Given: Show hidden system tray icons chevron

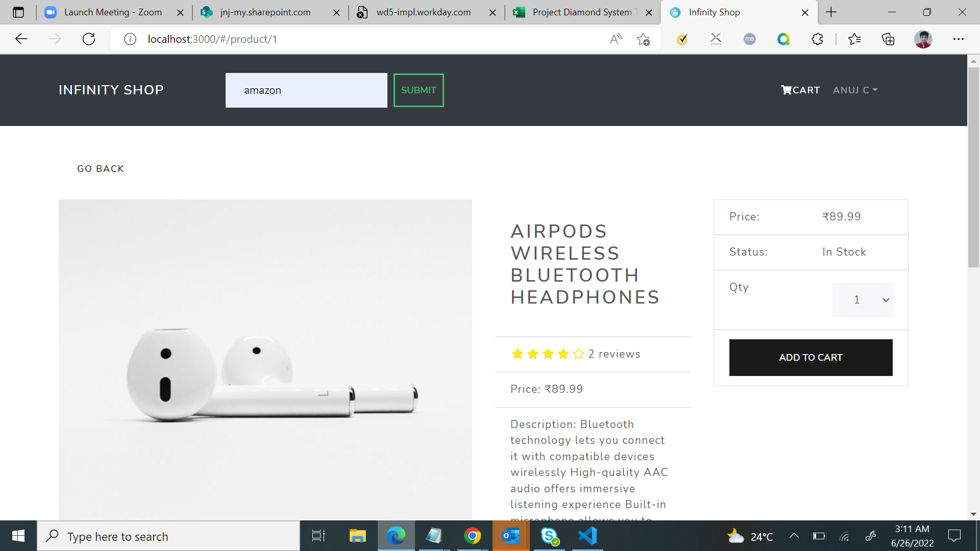Looking at the screenshot, I should tap(794, 536).
